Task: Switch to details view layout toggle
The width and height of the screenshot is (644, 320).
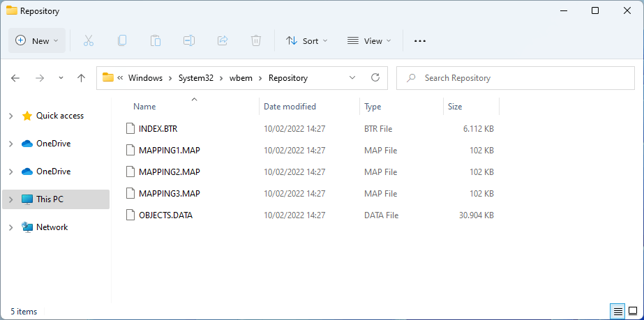Action: pyautogui.click(x=617, y=310)
